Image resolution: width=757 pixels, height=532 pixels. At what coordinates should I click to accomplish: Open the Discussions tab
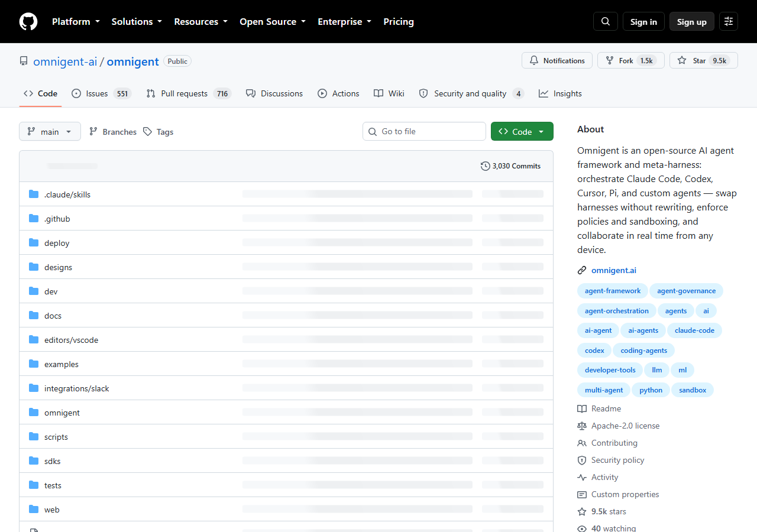274,93
